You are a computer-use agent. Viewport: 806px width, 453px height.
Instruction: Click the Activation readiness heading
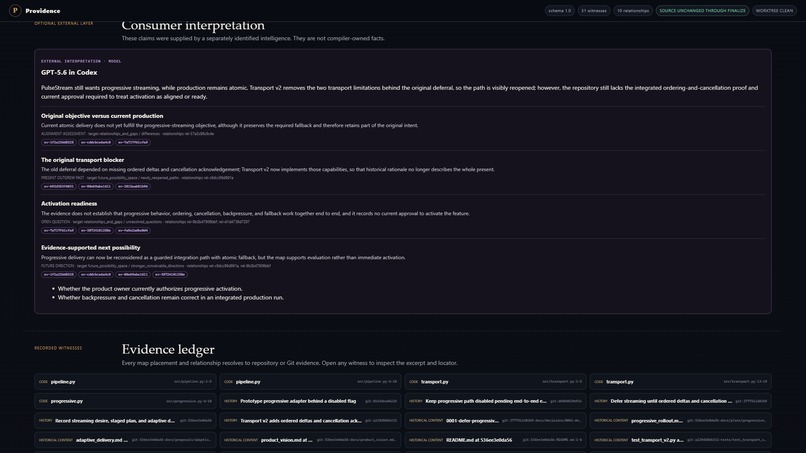(x=69, y=204)
